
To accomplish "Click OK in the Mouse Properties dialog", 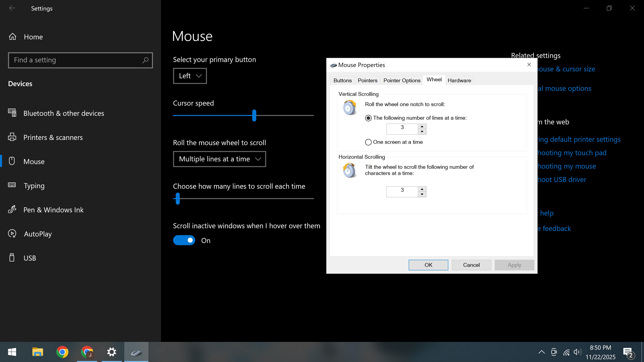I will pyautogui.click(x=428, y=265).
